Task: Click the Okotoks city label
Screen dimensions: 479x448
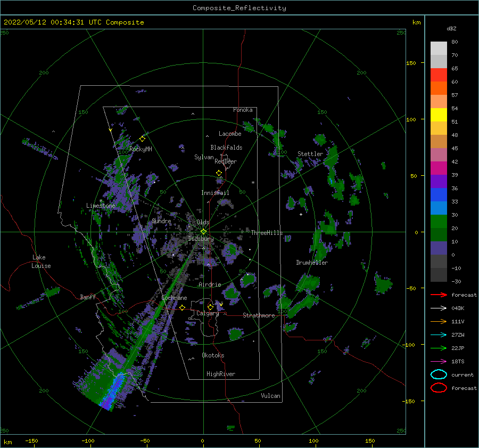Action: tap(213, 355)
